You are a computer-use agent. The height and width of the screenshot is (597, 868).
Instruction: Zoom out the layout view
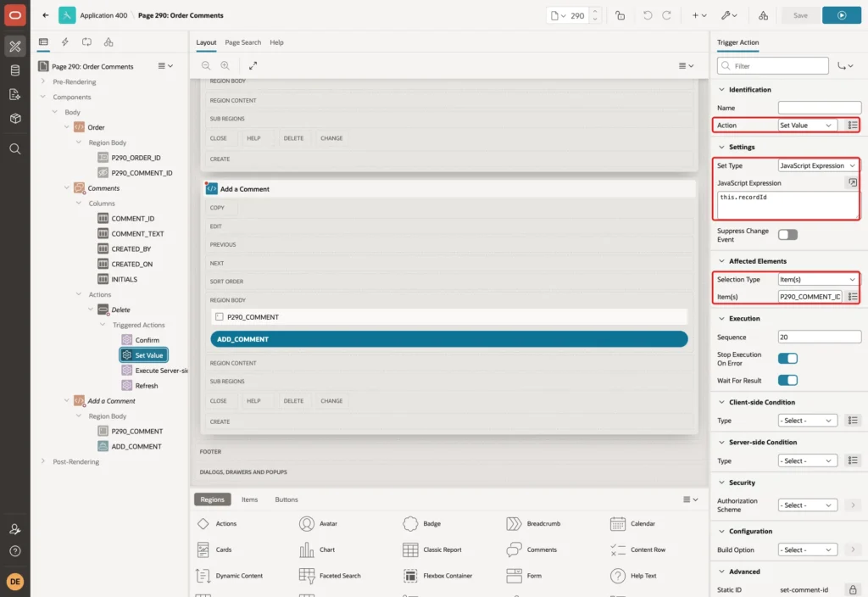(206, 65)
